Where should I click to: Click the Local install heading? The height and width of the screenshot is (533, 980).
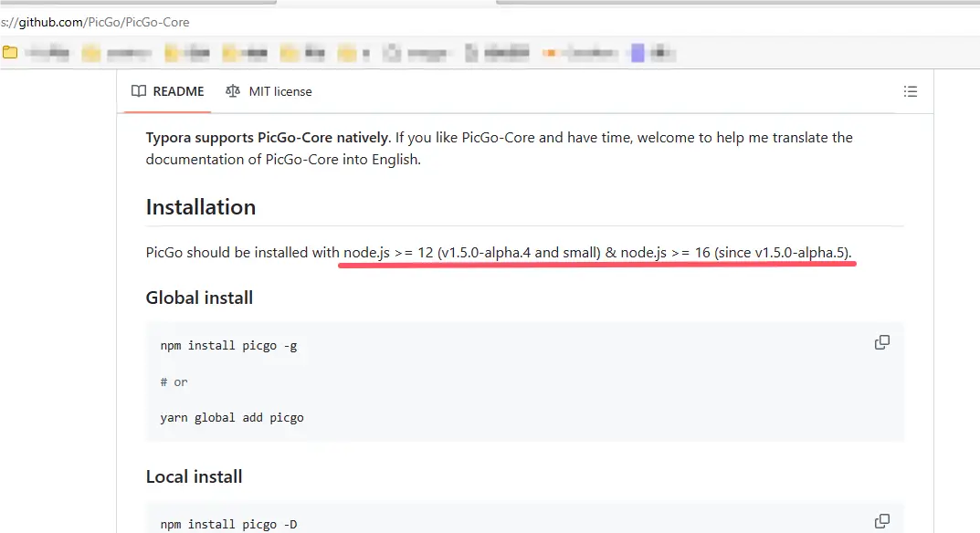(194, 476)
